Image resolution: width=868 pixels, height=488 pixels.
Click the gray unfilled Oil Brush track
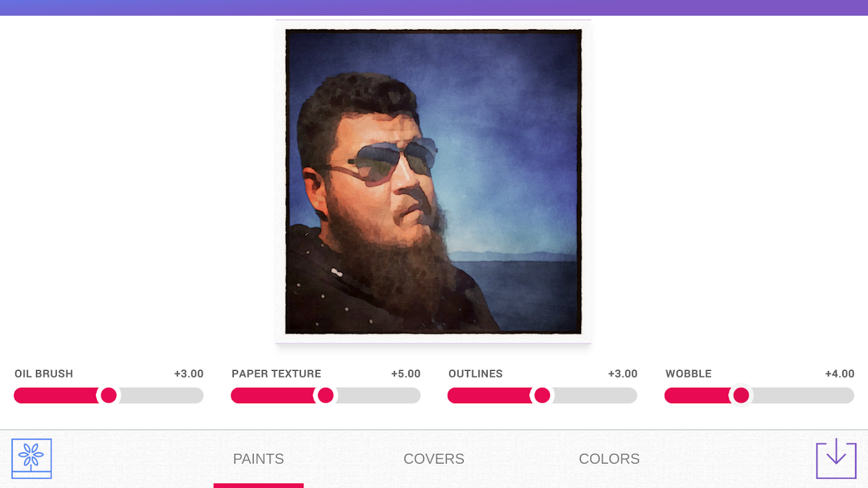[162, 395]
